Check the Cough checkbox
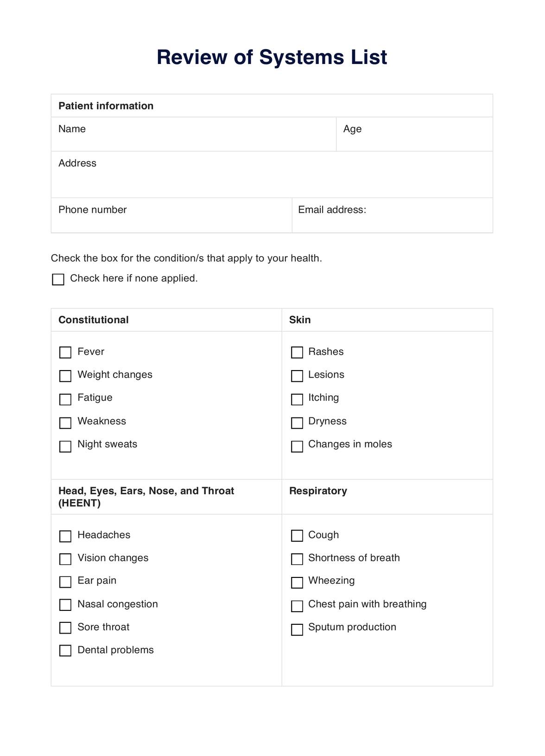545x756 pixels. (297, 536)
